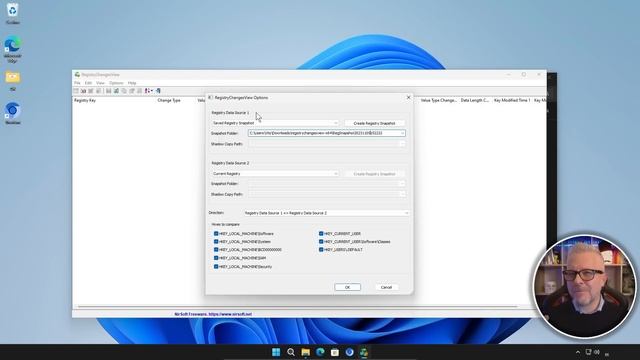Click the toolbar icon with dropdown arrow
Image resolution: width=640 pixels, height=360 pixels.
149,91
